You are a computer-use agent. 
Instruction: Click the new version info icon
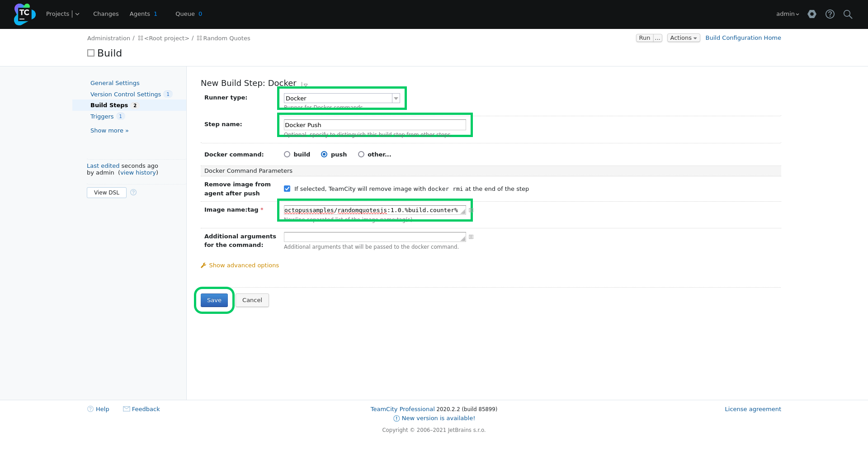pyautogui.click(x=396, y=418)
